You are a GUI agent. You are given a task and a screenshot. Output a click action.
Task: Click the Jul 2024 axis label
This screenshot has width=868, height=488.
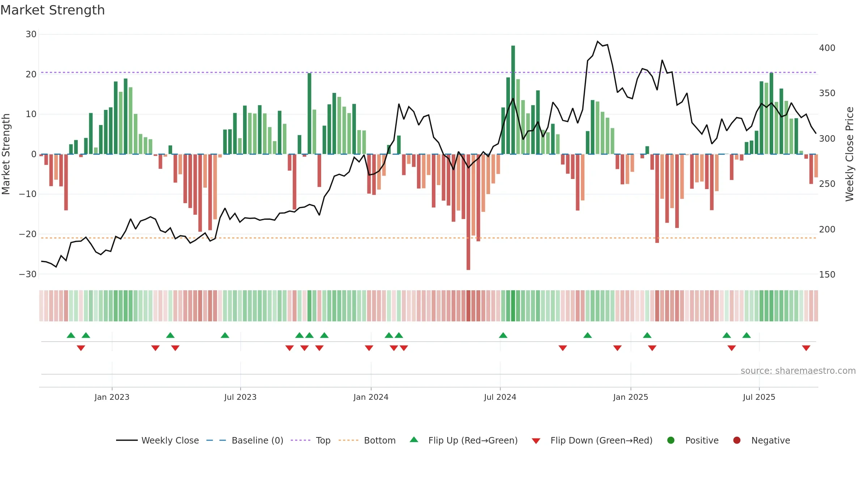click(500, 397)
